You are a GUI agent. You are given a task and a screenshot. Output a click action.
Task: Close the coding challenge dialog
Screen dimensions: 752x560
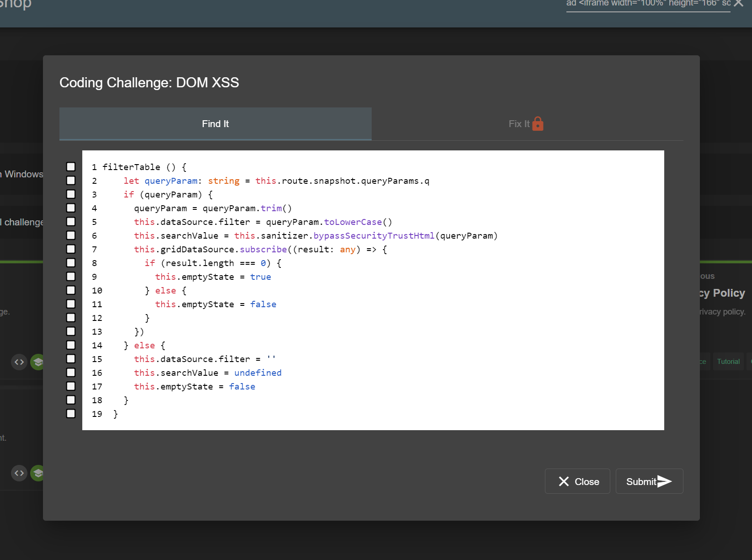coord(577,481)
